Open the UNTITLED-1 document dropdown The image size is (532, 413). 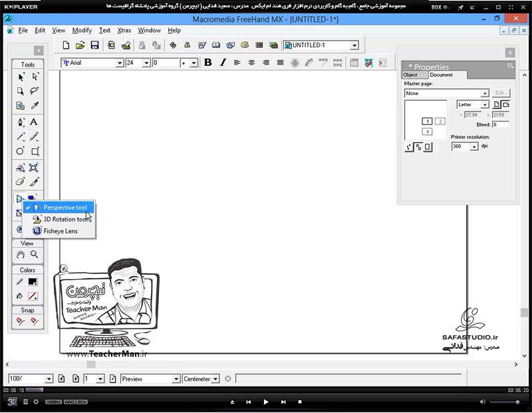tap(354, 45)
